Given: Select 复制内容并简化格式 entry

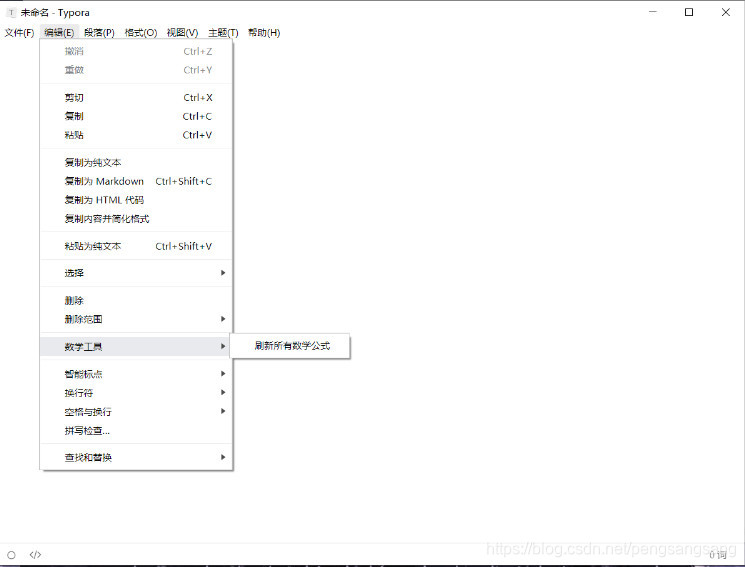Looking at the screenshot, I should pyautogui.click(x=136, y=219).
